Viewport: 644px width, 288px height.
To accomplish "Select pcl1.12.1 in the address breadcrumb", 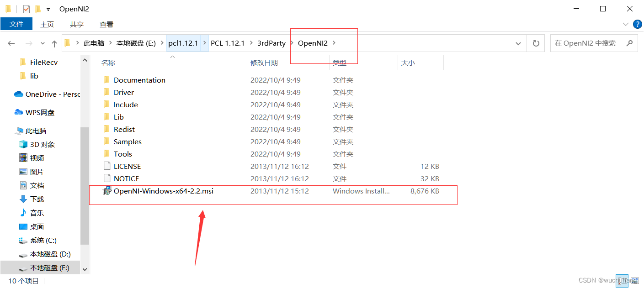I will pyautogui.click(x=183, y=43).
